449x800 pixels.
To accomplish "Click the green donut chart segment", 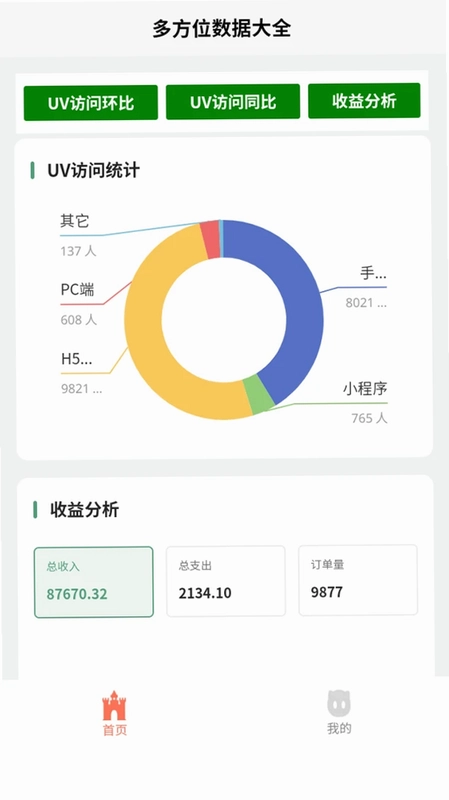I will [x=259, y=394].
